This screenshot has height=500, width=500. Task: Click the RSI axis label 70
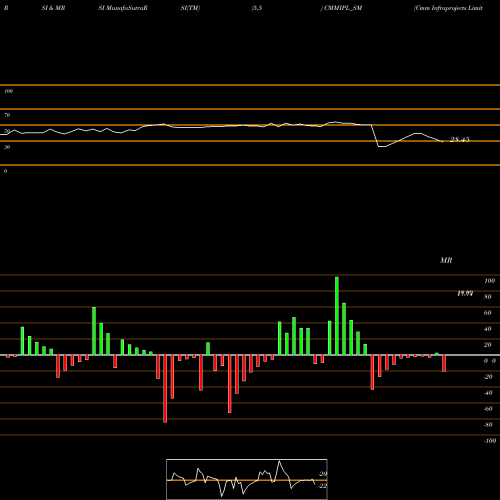pos(7,115)
